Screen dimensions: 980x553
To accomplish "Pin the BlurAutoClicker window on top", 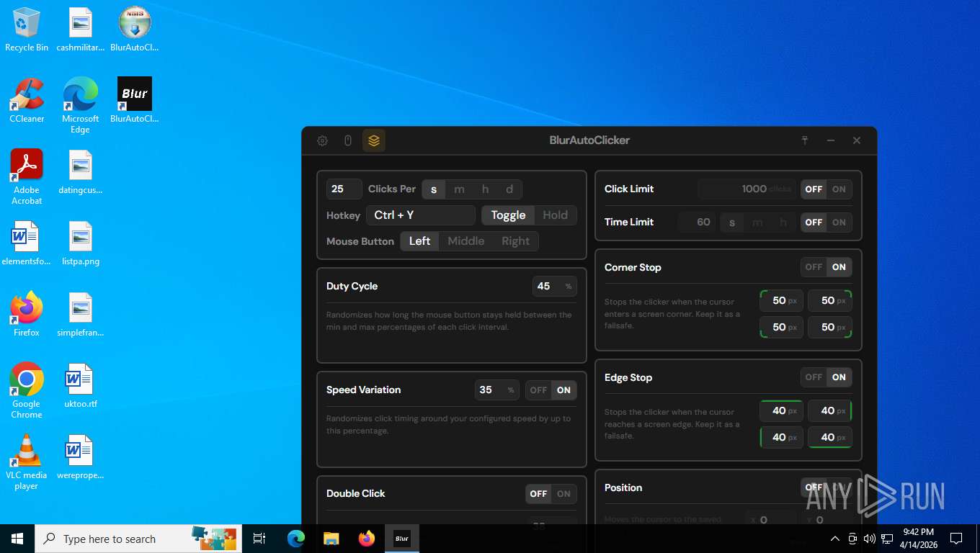I will click(x=805, y=140).
